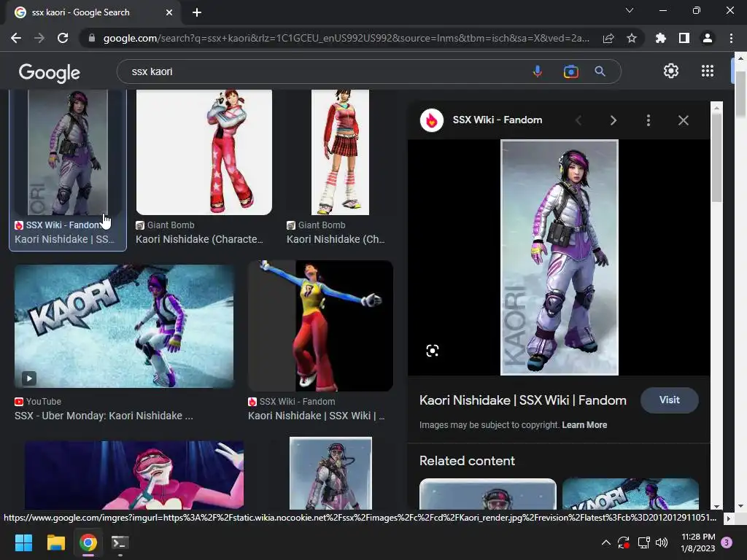Open the YouTube Uber Monday Kaori video thumbnail
The image size is (747, 560).
coord(124,326)
